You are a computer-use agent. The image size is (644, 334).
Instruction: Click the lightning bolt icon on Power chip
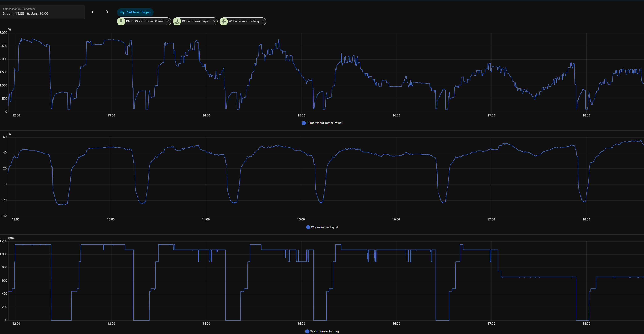[x=121, y=22]
